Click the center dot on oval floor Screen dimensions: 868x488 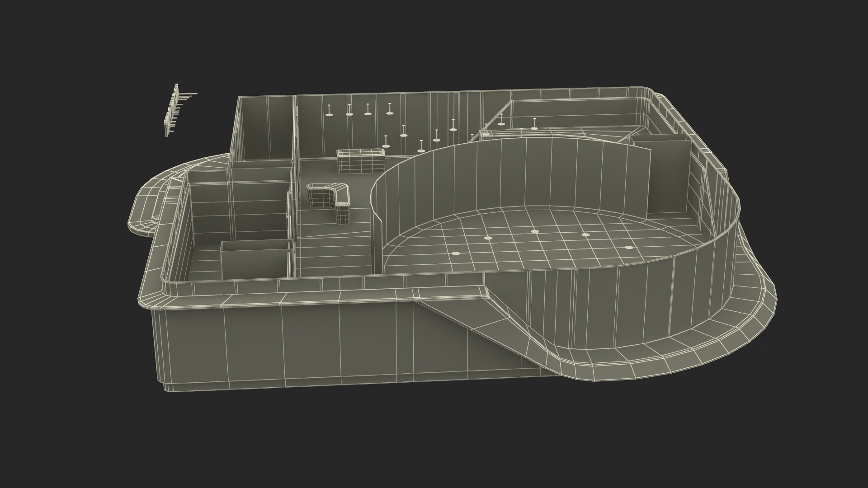coord(535,231)
